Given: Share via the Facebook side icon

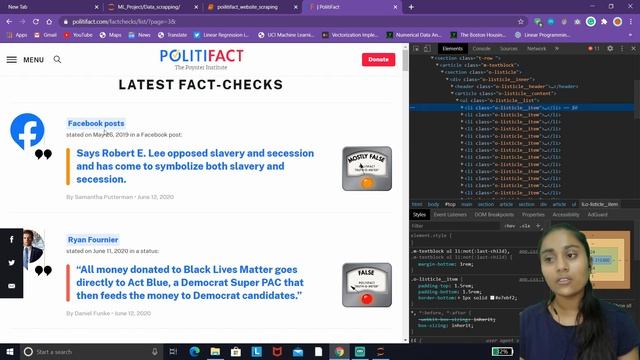Looking at the screenshot, I should click(x=11, y=240).
